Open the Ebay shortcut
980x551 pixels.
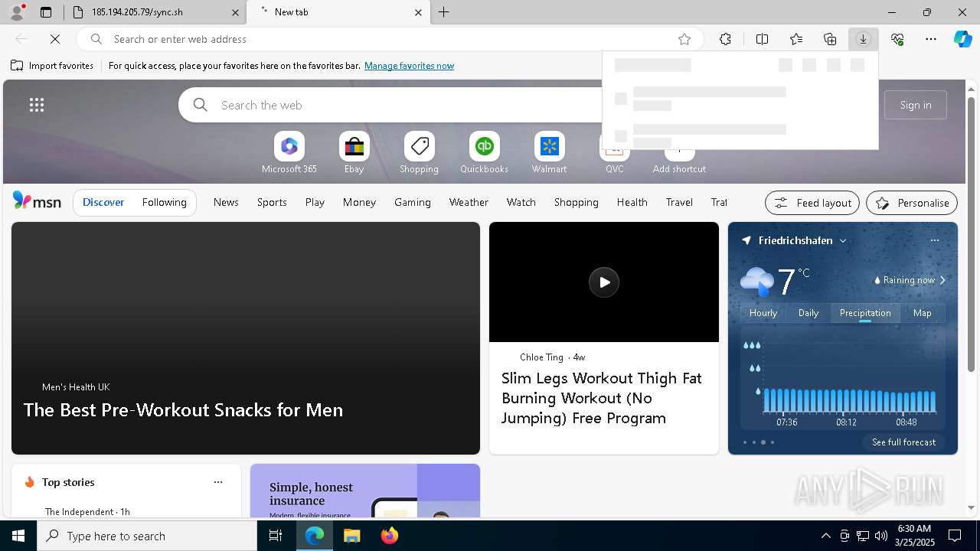tap(354, 153)
